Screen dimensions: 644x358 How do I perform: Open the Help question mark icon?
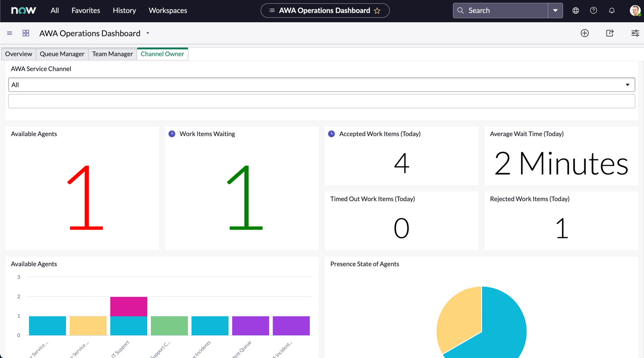(593, 10)
